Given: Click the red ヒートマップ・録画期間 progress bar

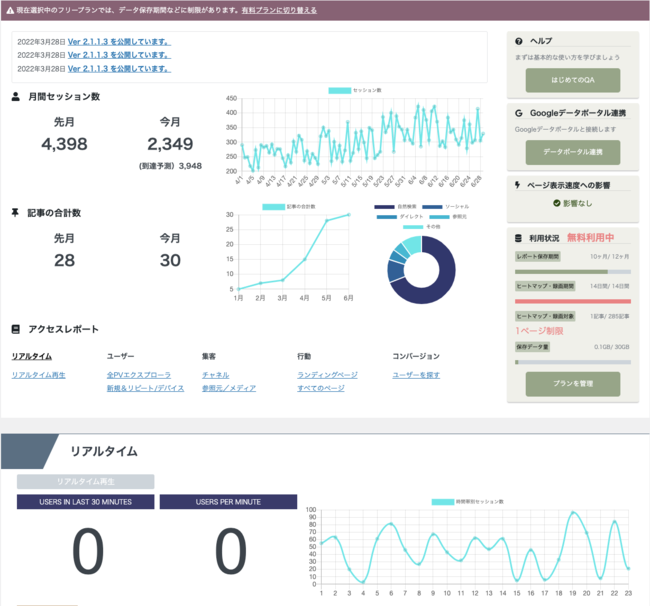Looking at the screenshot, I should click(573, 301).
